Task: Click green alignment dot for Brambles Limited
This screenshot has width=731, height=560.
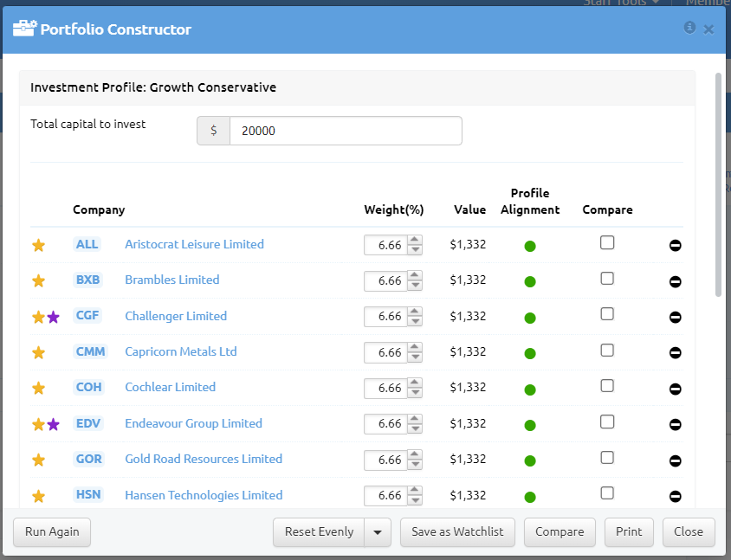Action: [x=530, y=281]
